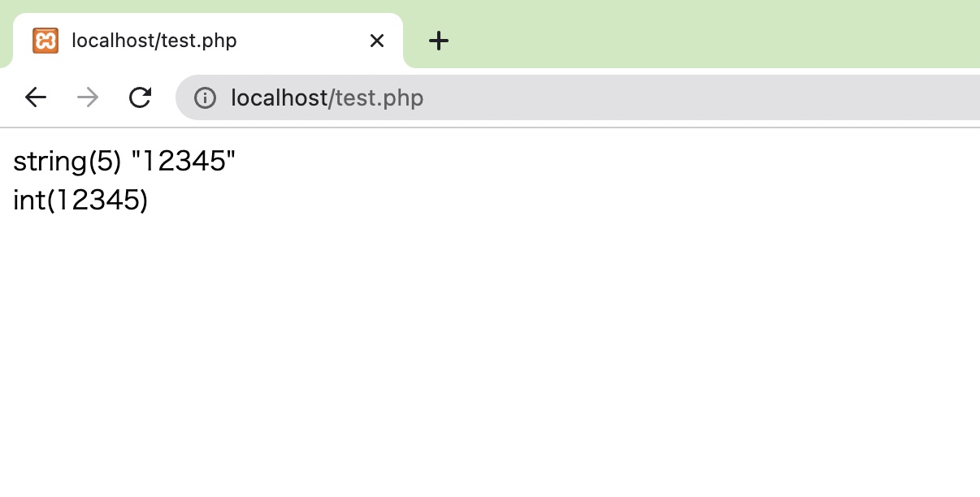Image resolution: width=980 pixels, height=497 pixels.
Task: Click the browser reload icon
Action: pyautogui.click(x=140, y=97)
